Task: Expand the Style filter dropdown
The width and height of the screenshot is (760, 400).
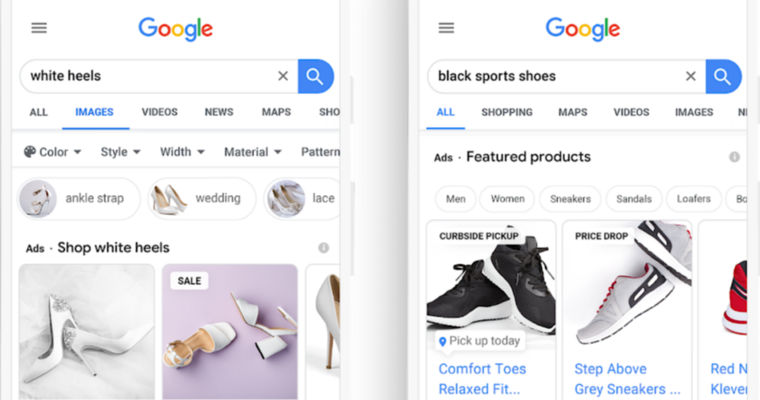Action: [x=120, y=152]
